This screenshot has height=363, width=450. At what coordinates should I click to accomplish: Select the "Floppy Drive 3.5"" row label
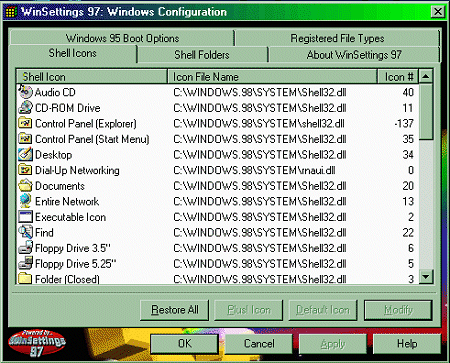coord(73,248)
